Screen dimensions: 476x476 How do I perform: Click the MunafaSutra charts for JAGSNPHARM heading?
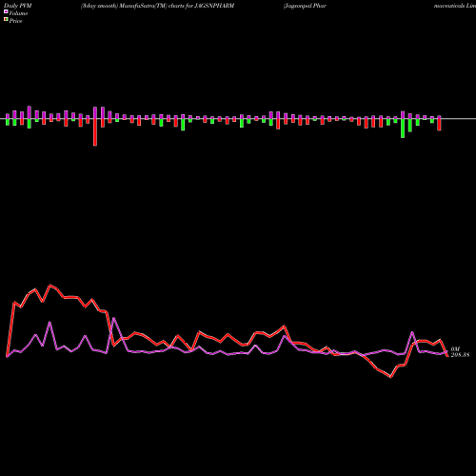[x=157, y=6]
